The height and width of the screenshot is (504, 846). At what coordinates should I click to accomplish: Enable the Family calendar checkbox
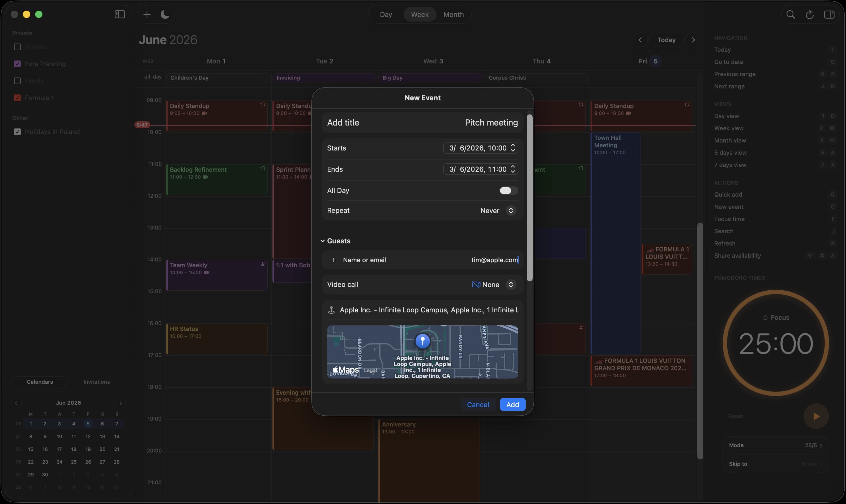point(17,81)
